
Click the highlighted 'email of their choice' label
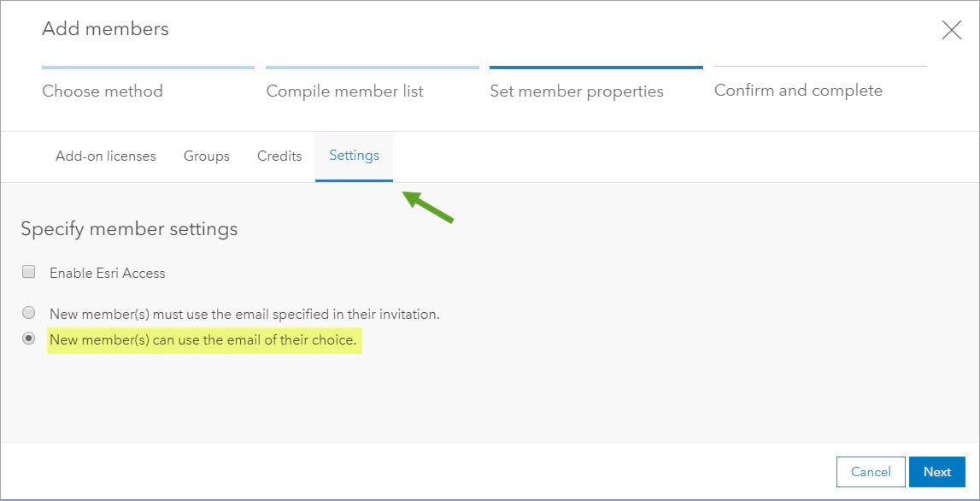click(203, 341)
